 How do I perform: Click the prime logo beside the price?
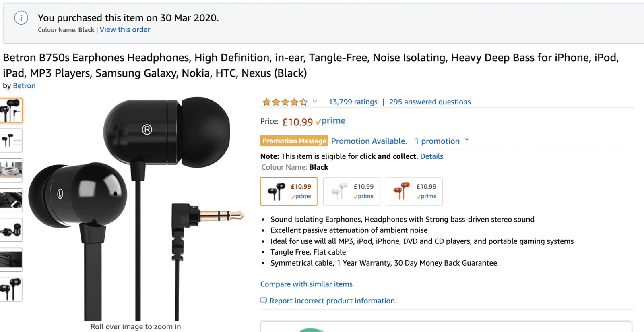[x=330, y=121]
